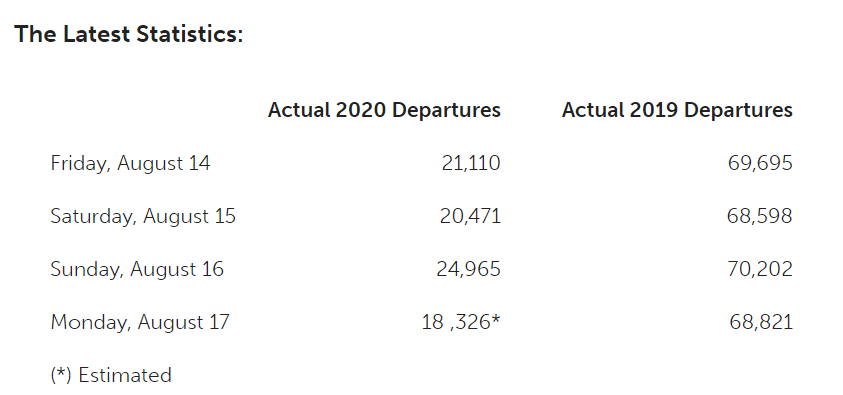Select the 'Actual 2019 Departures' column header
This screenshot has height=395, width=843.
point(677,110)
